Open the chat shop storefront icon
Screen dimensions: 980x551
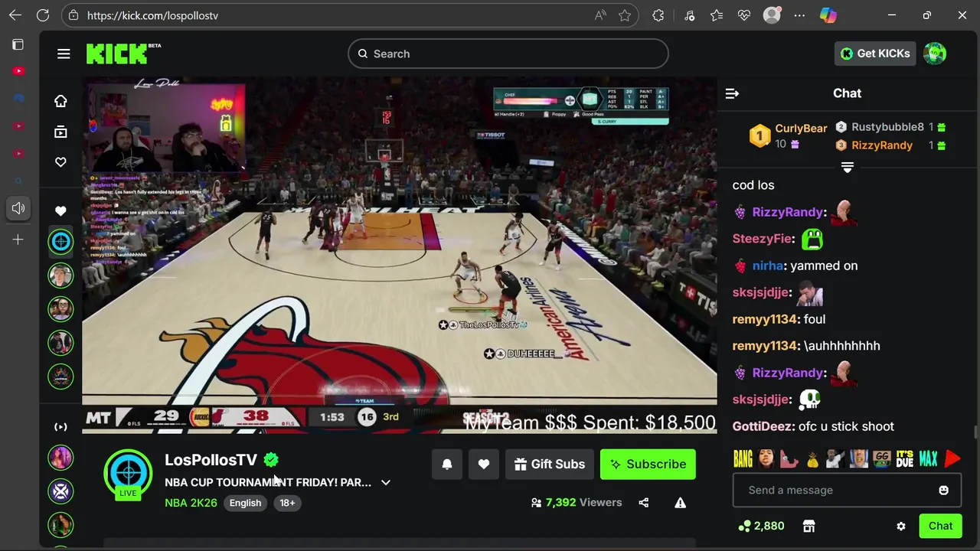pyautogui.click(x=808, y=526)
